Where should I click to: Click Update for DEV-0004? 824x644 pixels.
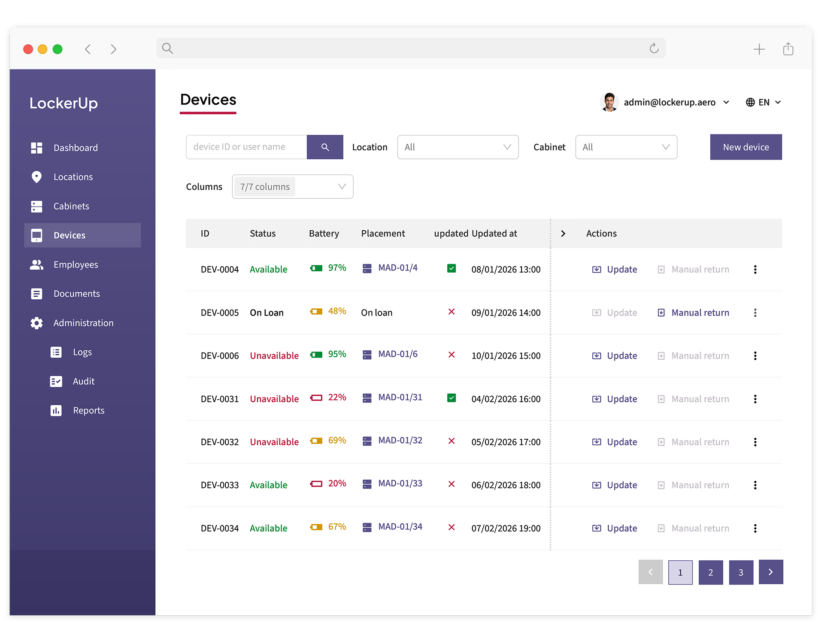point(615,270)
